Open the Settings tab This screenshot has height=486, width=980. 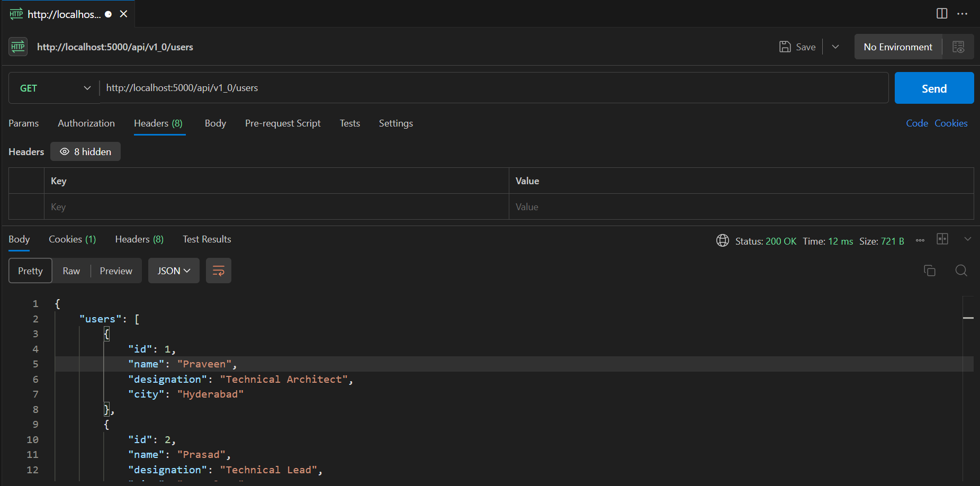pos(396,123)
